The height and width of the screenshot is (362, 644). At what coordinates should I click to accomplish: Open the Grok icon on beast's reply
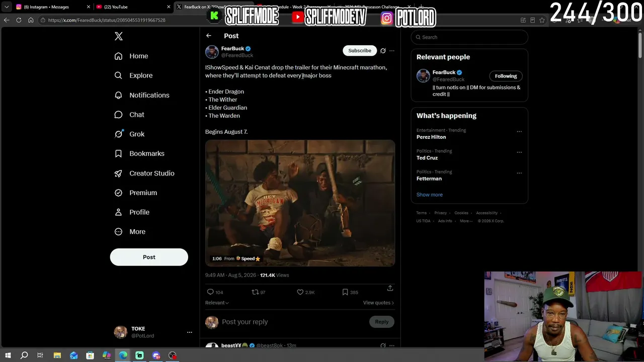coord(383,346)
